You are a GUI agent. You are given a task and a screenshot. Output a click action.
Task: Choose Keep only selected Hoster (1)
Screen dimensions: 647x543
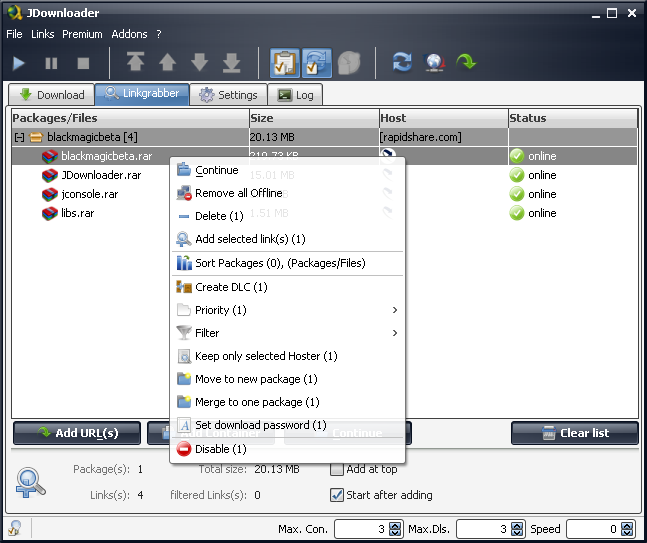click(288, 356)
